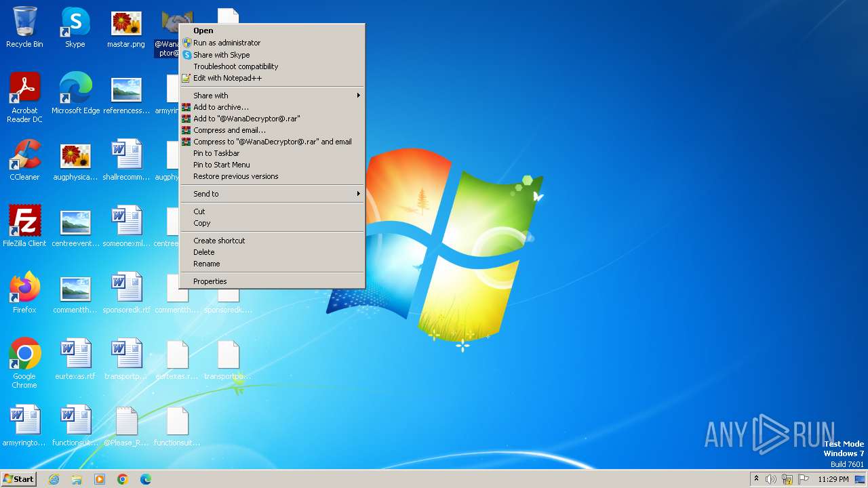Viewport: 868px width, 488px height.
Task: Choose Compress and email...
Action: (272, 130)
